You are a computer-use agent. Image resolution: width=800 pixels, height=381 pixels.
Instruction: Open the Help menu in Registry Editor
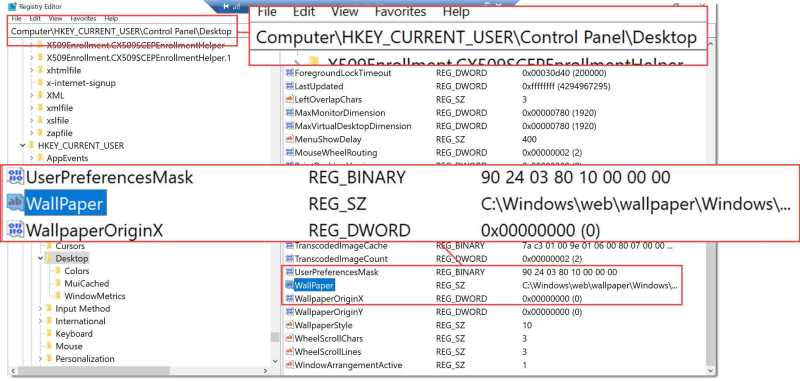point(111,18)
